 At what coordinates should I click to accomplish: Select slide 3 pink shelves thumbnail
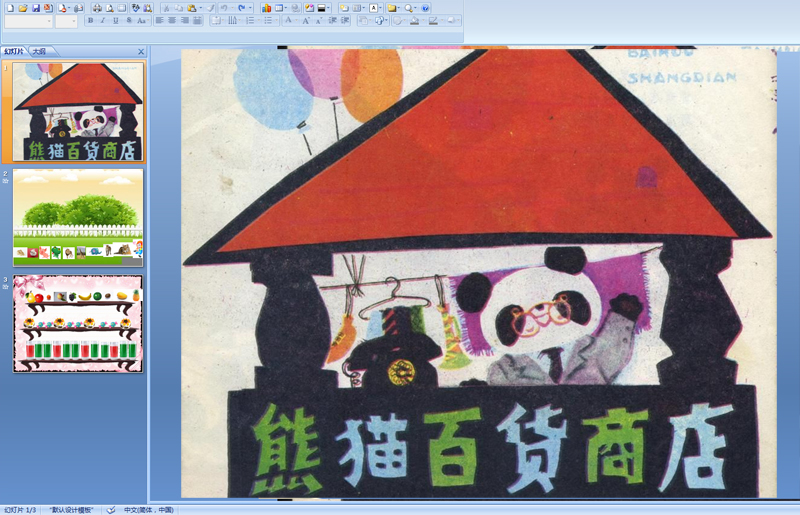pyautogui.click(x=78, y=324)
